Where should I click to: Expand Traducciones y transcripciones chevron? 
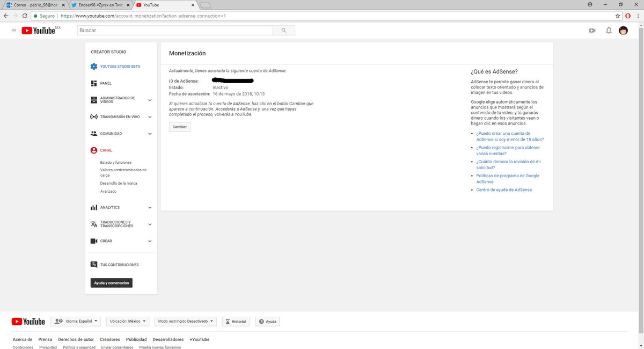pyautogui.click(x=150, y=224)
